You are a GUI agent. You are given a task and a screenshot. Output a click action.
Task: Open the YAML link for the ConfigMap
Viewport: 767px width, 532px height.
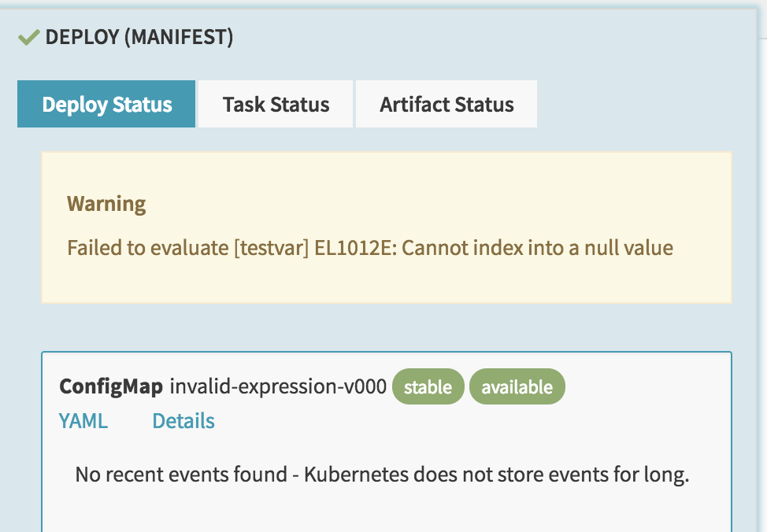[83, 421]
